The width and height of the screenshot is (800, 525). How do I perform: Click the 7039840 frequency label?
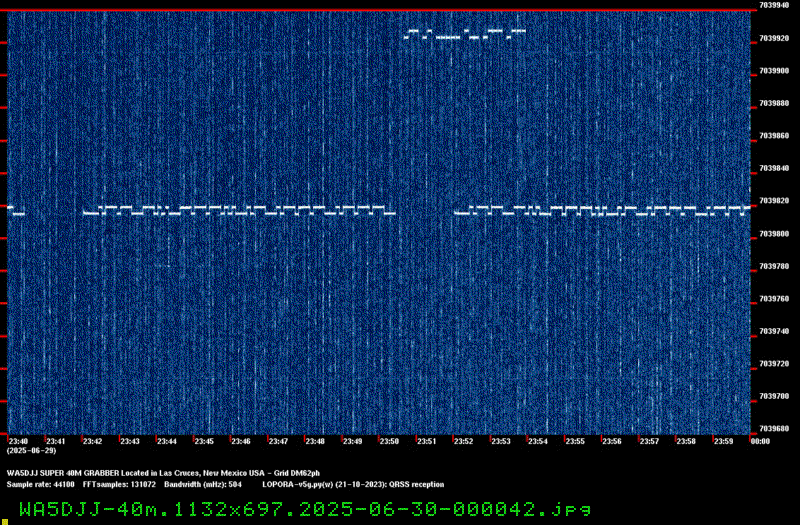pyautogui.click(x=774, y=168)
